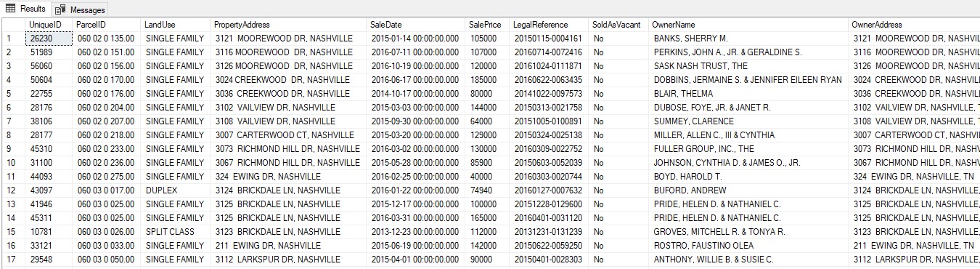Select sale date 2015-06-19 cell
The width and height of the screenshot is (980, 269).
pyautogui.click(x=415, y=246)
